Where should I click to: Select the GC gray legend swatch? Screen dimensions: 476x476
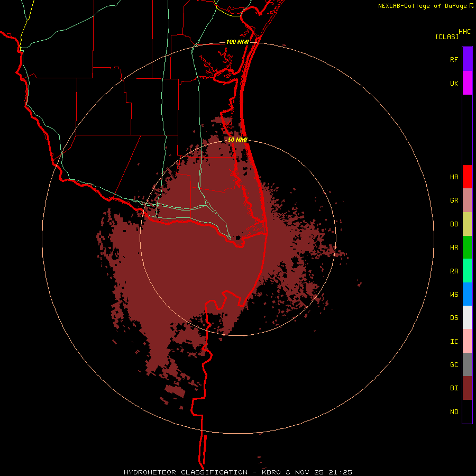[467, 364]
